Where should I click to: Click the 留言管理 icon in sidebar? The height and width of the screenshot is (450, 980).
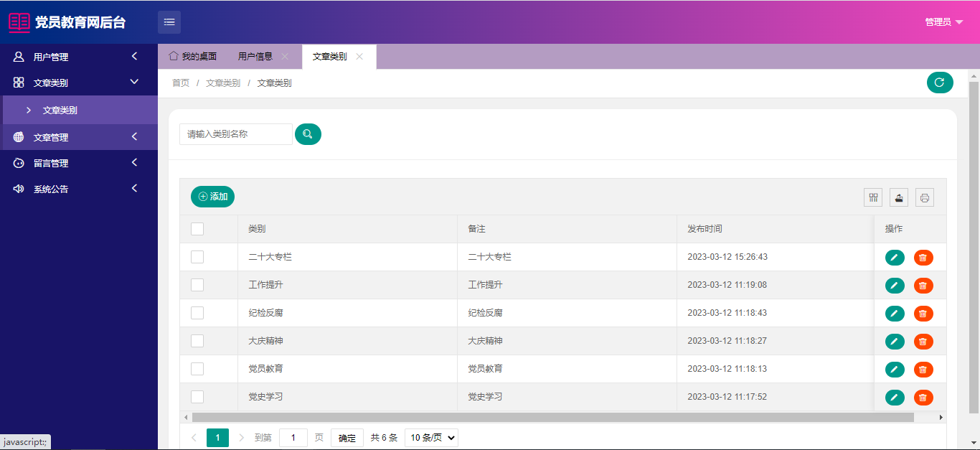[x=19, y=163]
